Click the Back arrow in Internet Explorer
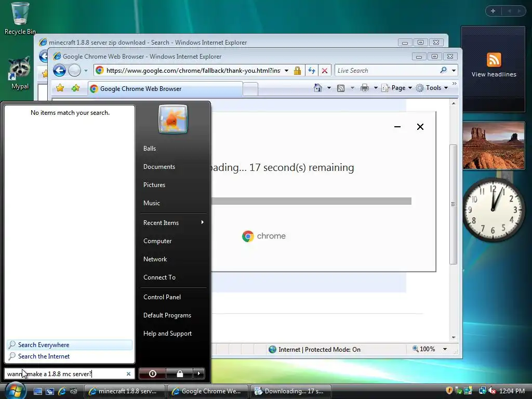The width and height of the screenshot is (532, 399). click(59, 71)
